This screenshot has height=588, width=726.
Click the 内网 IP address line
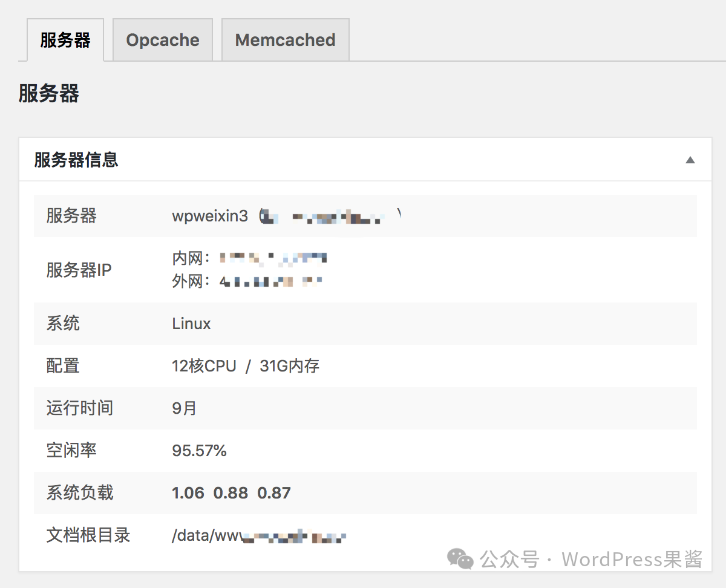pos(250,258)
